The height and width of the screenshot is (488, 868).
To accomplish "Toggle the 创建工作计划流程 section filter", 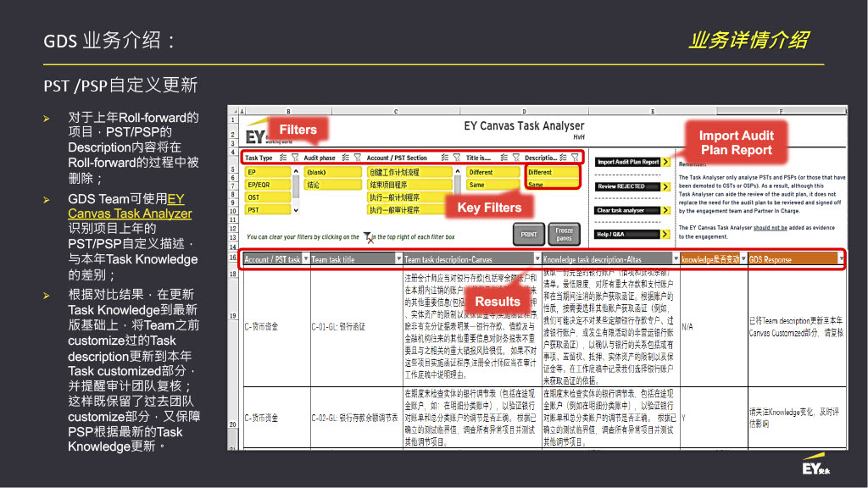I will (409, 172).
